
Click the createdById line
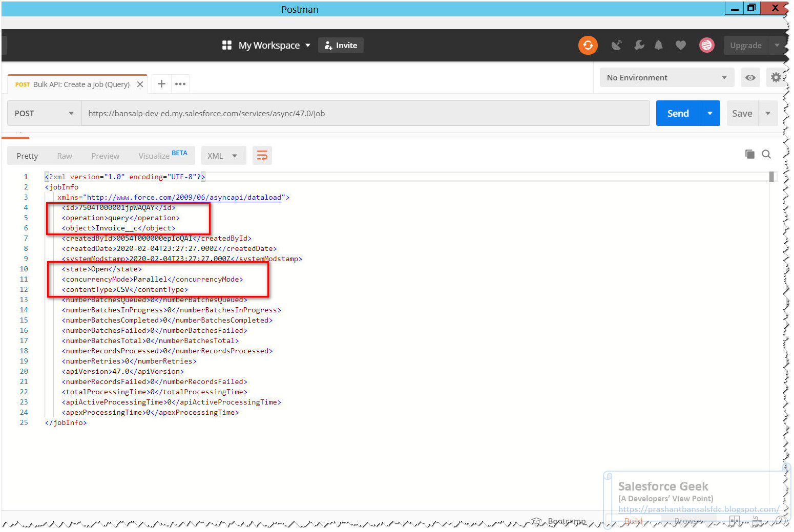tap(156, 238)
